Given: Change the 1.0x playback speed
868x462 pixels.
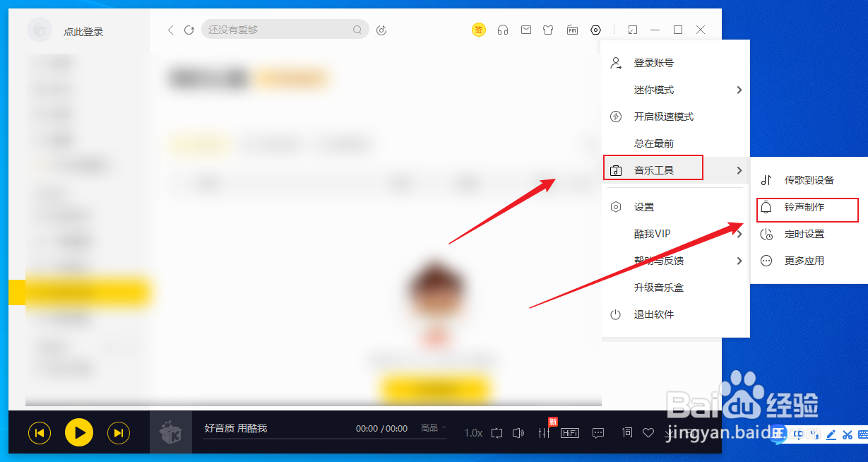Looking at the screenshot, I should coord(473,432).
